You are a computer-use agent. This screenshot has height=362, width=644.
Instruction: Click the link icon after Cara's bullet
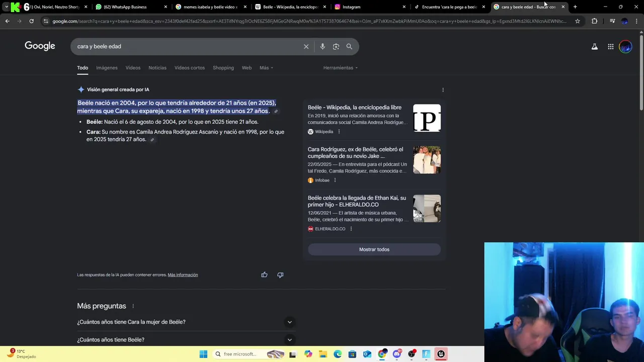[x=152, y=140]
